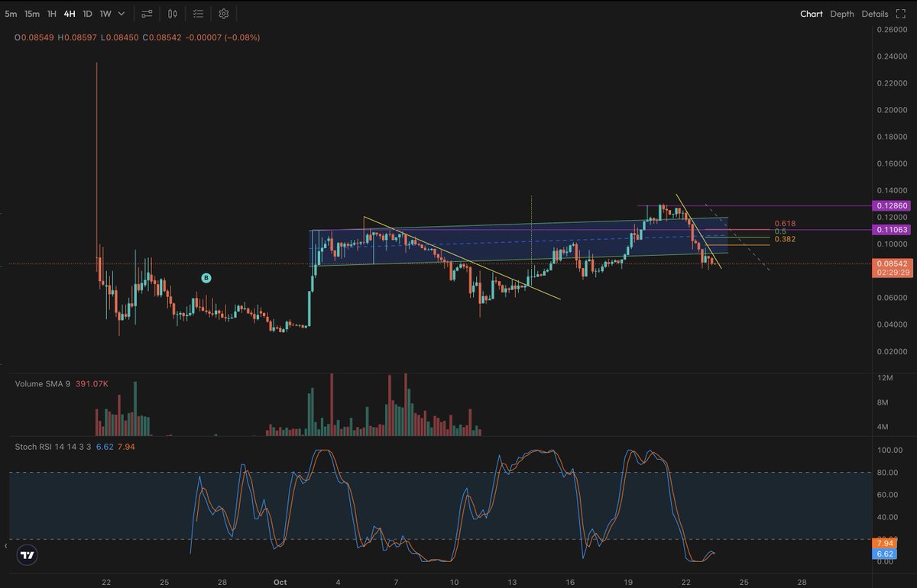The width and height of the screenshot is (917, 588).
Task: Open the candlestick chart type icon
Action: [173, 14]
